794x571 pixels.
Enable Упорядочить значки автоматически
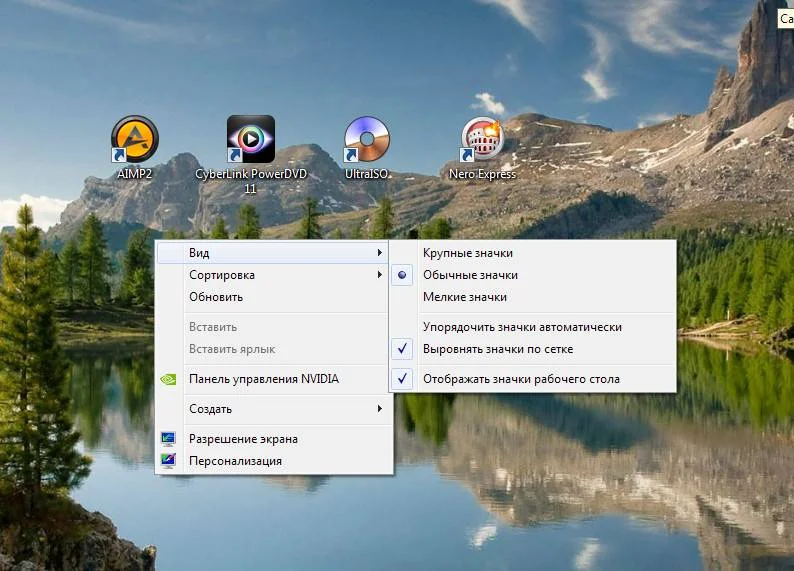(x=533, y=327)
